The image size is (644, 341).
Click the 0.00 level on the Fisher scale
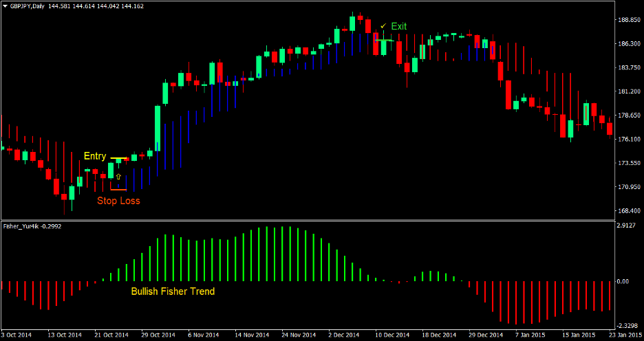[623, 281]
